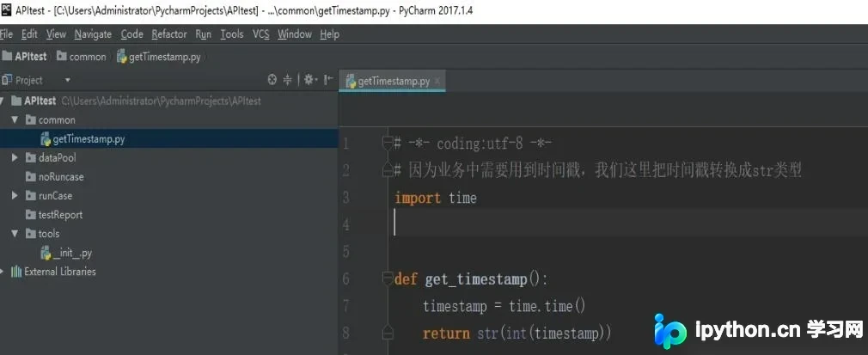Click fold end marker on line 8

388,333
